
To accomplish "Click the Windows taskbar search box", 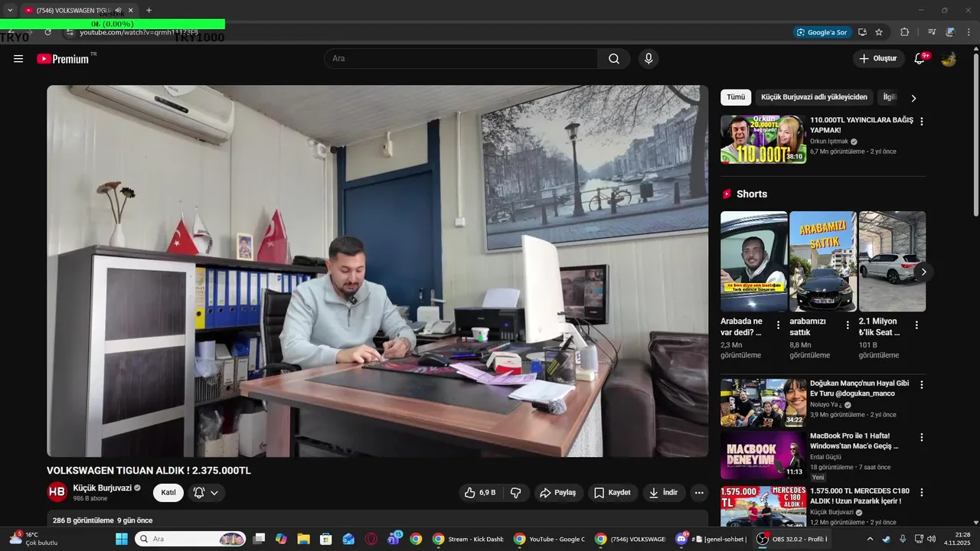I will click(191, 539).
